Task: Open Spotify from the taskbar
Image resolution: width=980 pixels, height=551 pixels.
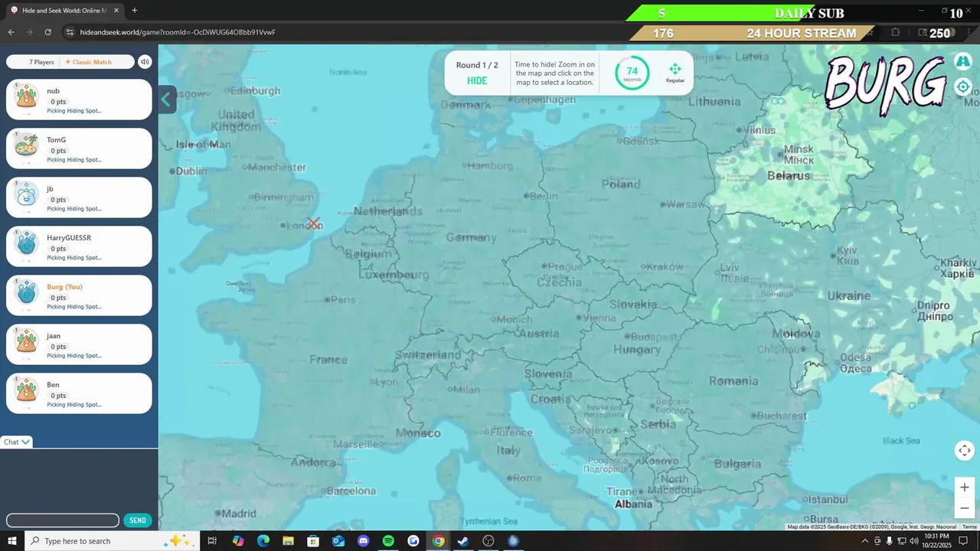Action: tap(388, 541)
